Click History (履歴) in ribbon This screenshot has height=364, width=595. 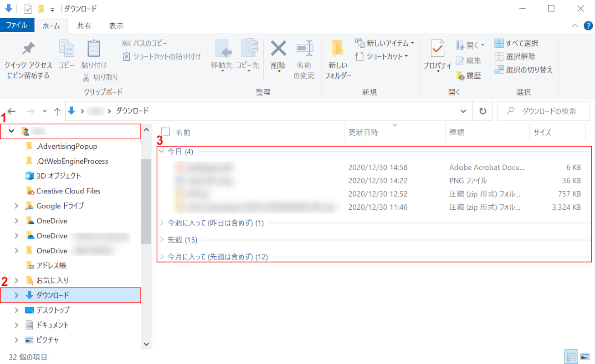[468, 76]
